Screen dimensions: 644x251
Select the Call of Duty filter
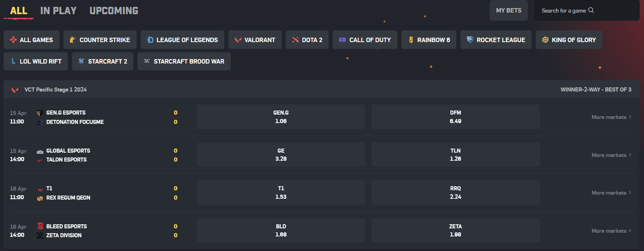[x=365, y=40]
